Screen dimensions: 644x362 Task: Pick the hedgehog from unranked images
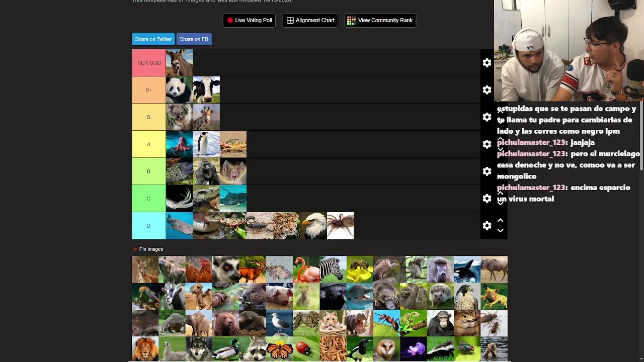[440, 296]
